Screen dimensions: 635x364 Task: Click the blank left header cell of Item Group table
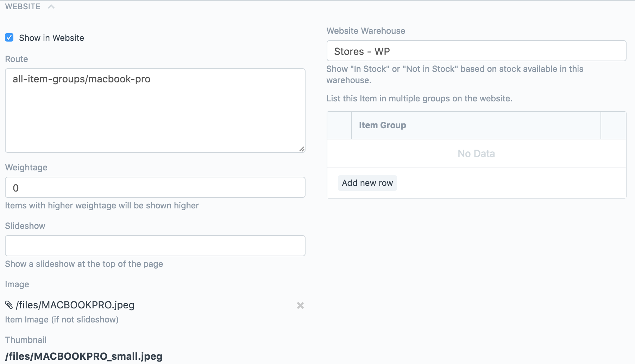339,125
